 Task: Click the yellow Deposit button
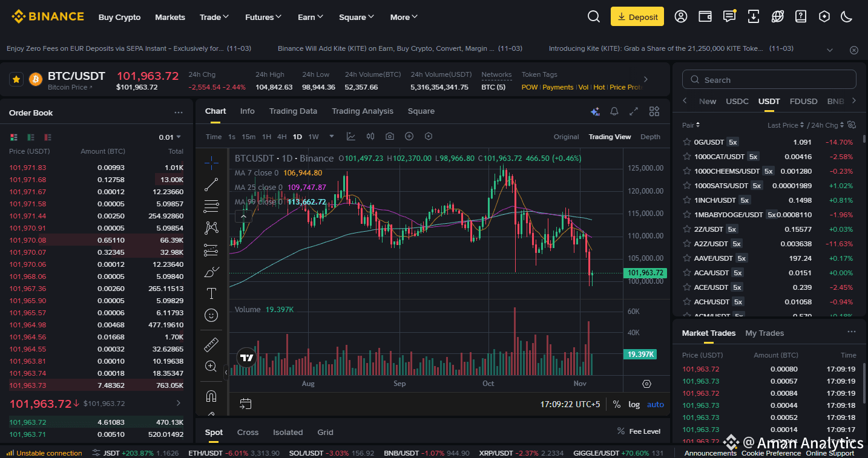[x=637, y=17]
